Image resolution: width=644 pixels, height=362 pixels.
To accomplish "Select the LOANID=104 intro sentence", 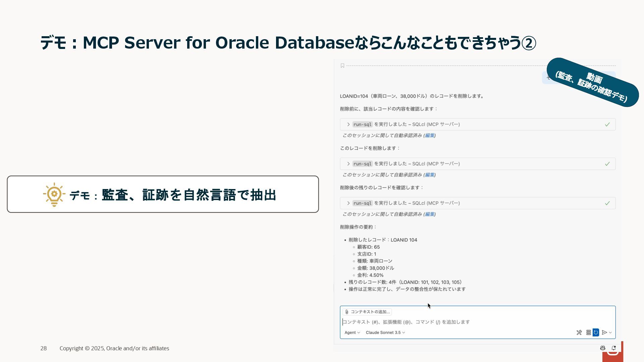I will (x=412, y=96).
